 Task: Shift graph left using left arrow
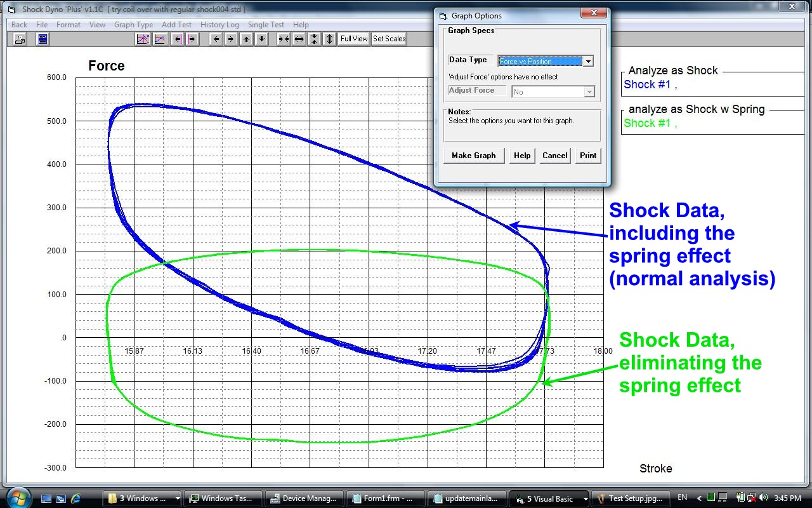(216, 39)
